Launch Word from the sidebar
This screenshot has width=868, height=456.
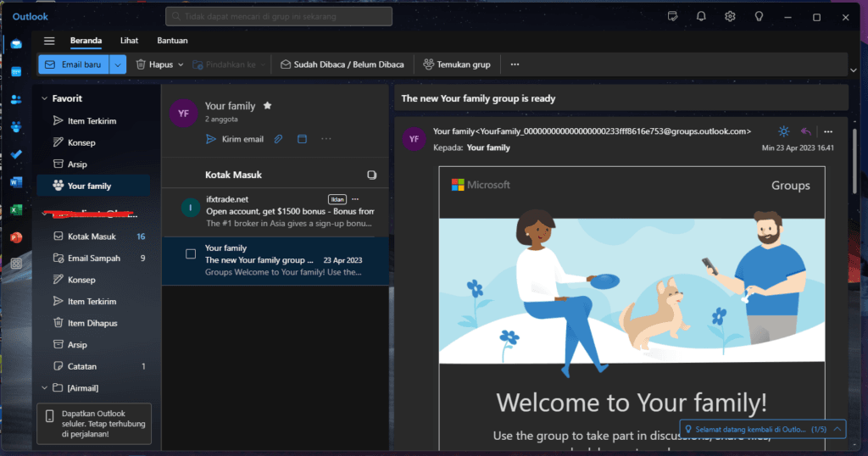click(x=16, y=182)
